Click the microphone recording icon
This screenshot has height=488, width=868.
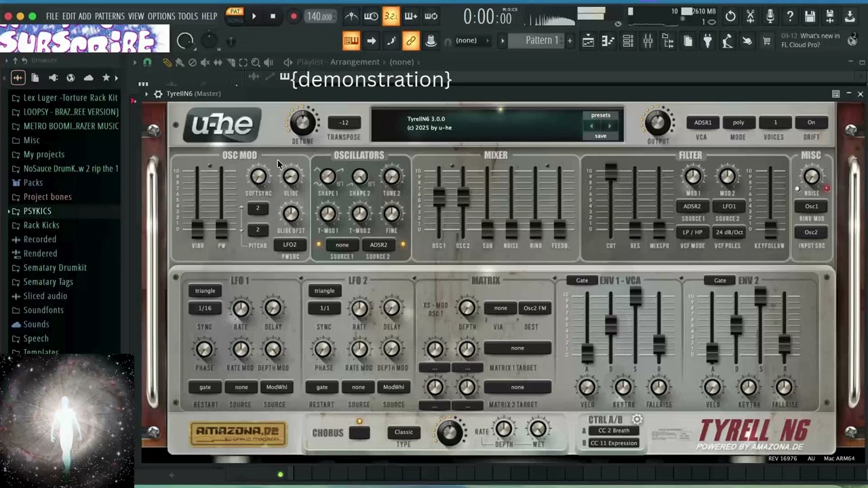coord(770,16)
